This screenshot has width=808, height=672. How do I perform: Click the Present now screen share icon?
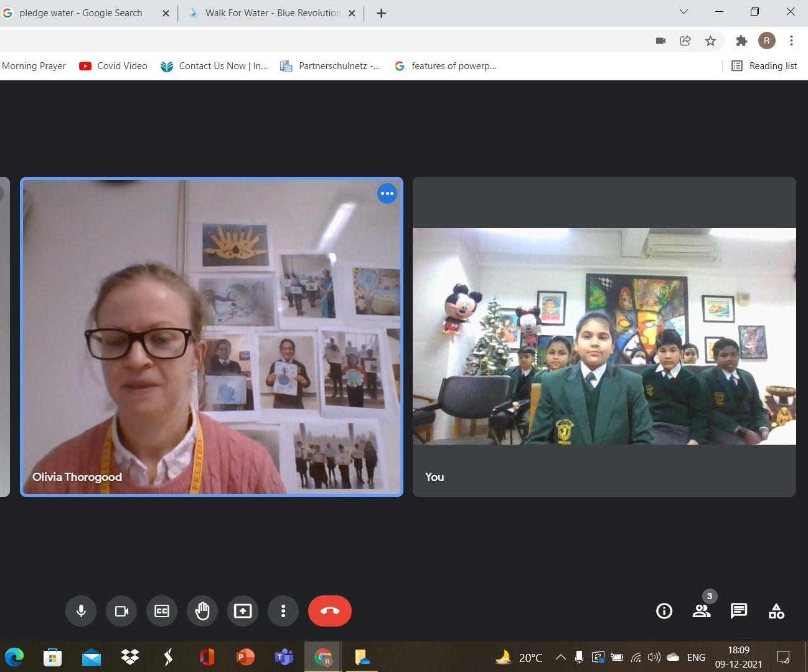pyautogui.click(x=243, y=611)
